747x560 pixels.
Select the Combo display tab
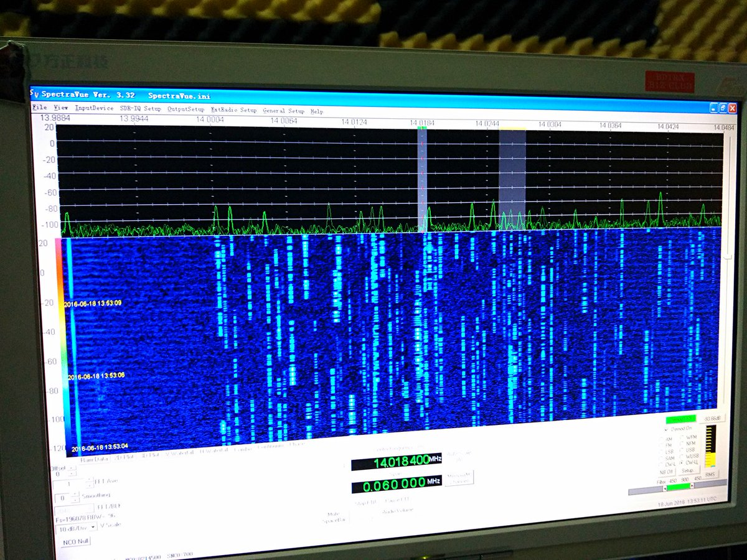[242, 449]
